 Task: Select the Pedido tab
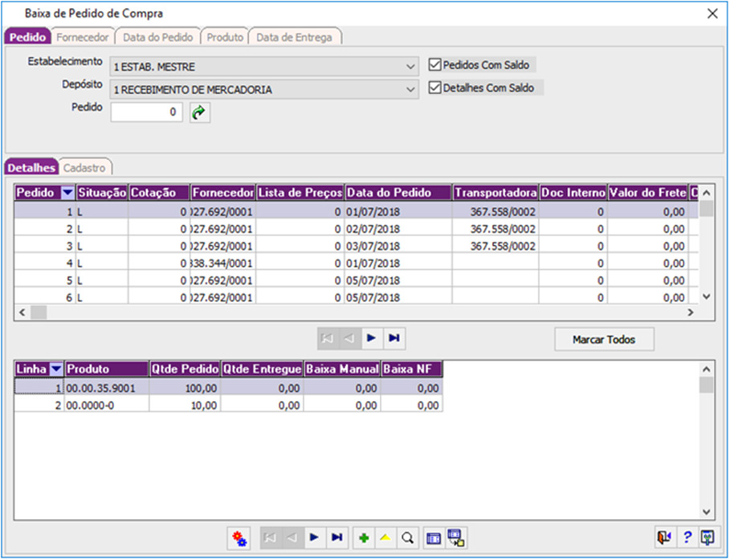(x=27, y=37)
